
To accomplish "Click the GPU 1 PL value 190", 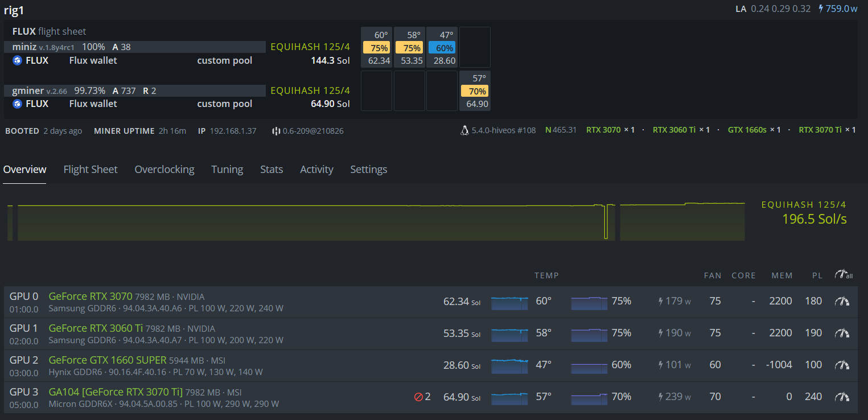I will pyautogui.click(x=813, y=333).
